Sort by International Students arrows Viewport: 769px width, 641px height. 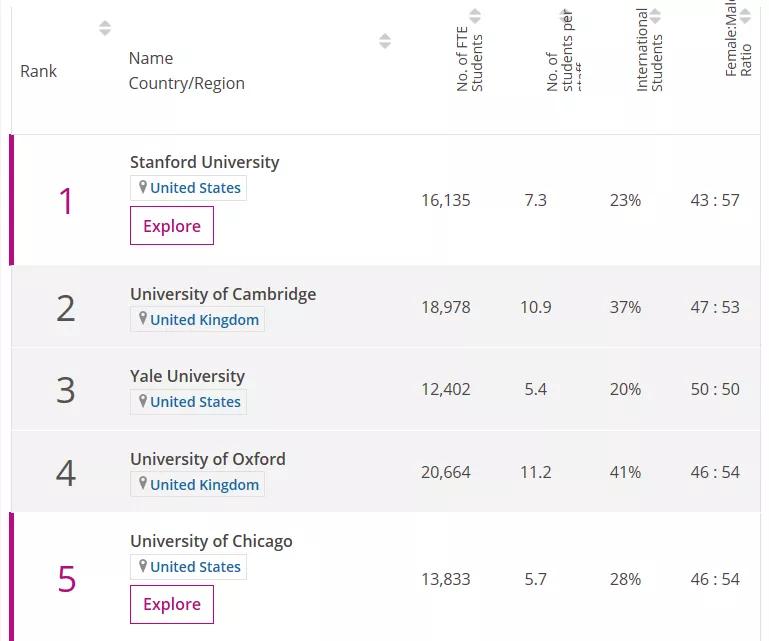tap(655, 16)
